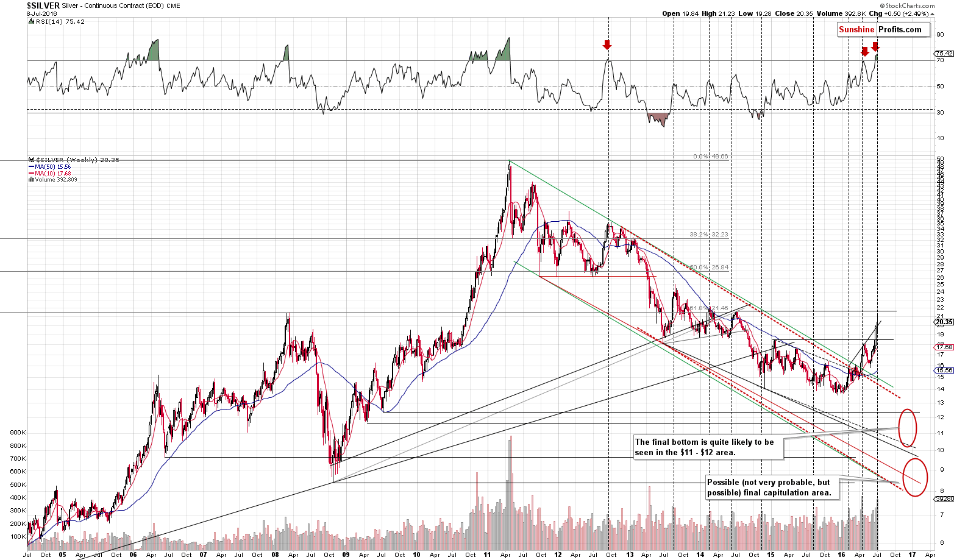The image size is (954, 560).
Task: Click the year label 09 on time axis
Action: point(346,555)
